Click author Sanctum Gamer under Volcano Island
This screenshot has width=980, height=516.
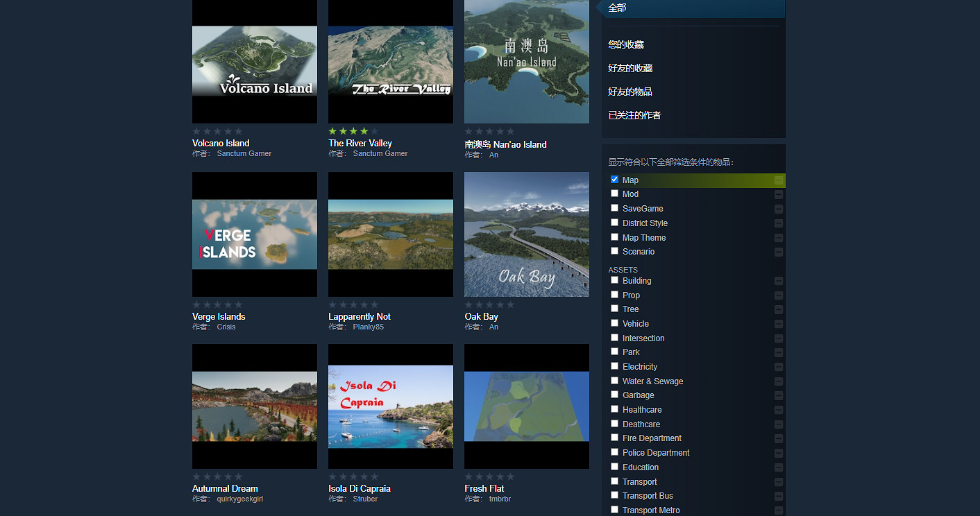point(244,153)
